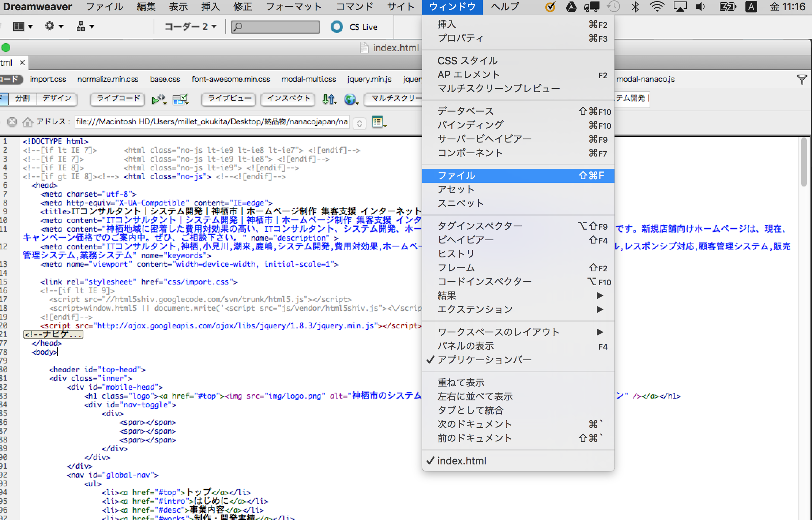This screenshot has width=812, height=520.
Task: Choose CSS スタイル menu item
Action: coord(518,61)
